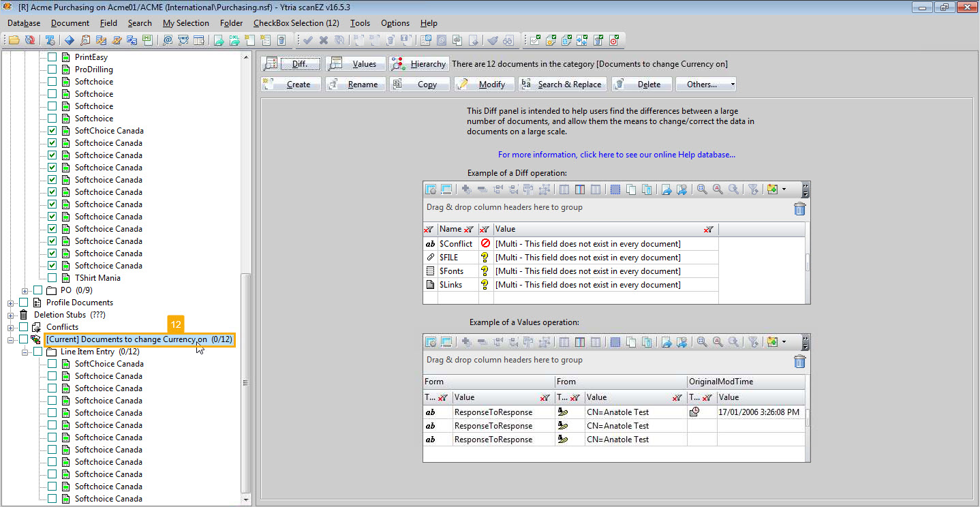
Task: Open the CheckBox Selection menu
Action: (x=296, y=22)
